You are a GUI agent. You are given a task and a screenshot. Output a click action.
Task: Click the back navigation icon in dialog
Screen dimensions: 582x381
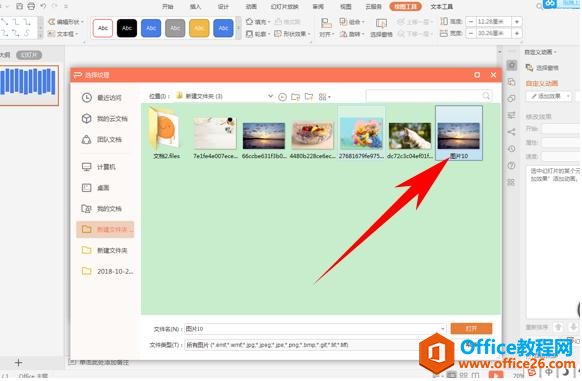pyautogui.click(x=282, y=97)
